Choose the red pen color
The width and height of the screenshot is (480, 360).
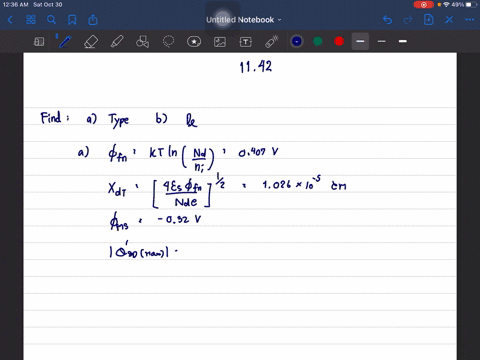(x=339, y=41)
